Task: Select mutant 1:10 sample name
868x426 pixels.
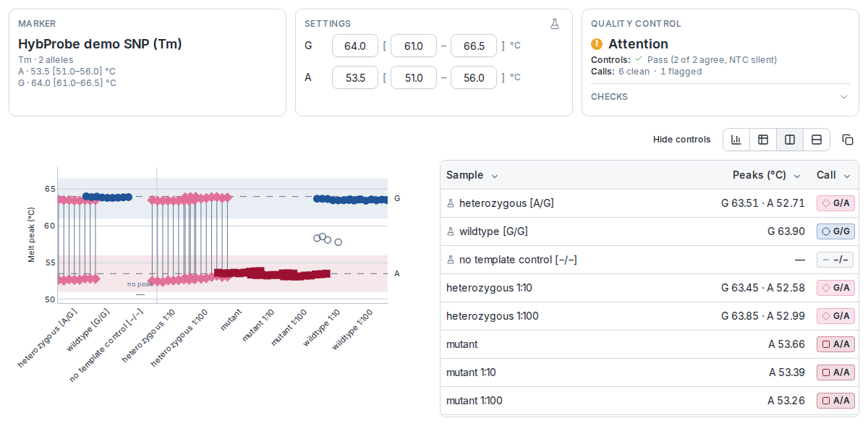Action: coord(471,372)
